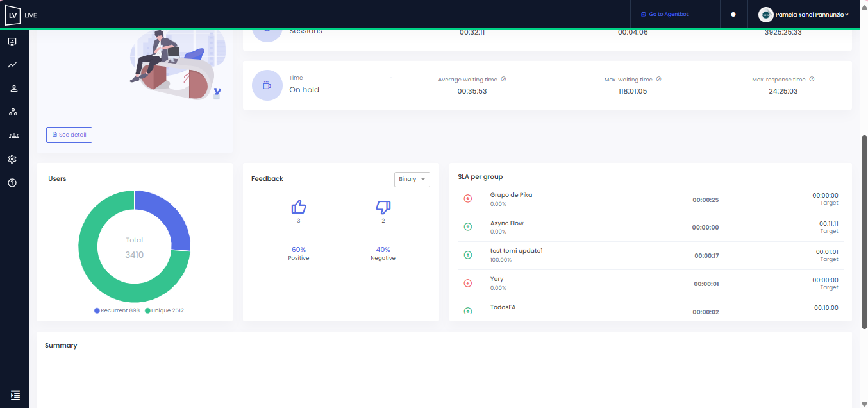Click help icon next to Average waiting time
The width and height of the screenshot is (868, 408).
point(503,80)
